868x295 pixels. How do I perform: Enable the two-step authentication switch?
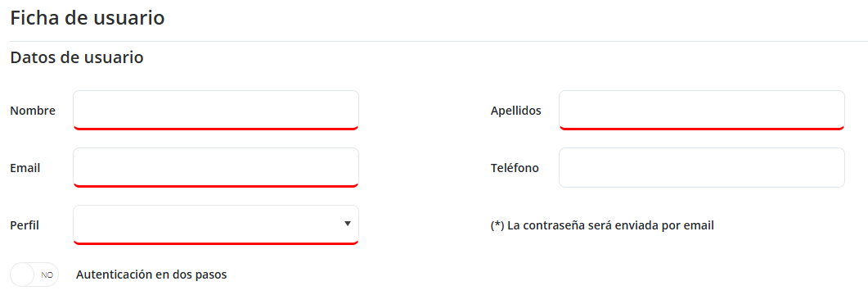[x=34, y=275]
